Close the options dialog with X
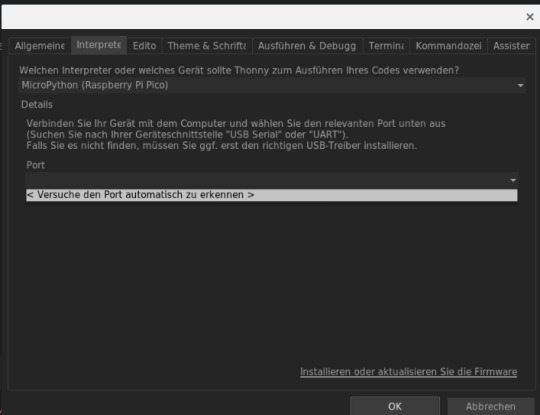The width and height of the screenshot is (540, 415). pos(530,17)
